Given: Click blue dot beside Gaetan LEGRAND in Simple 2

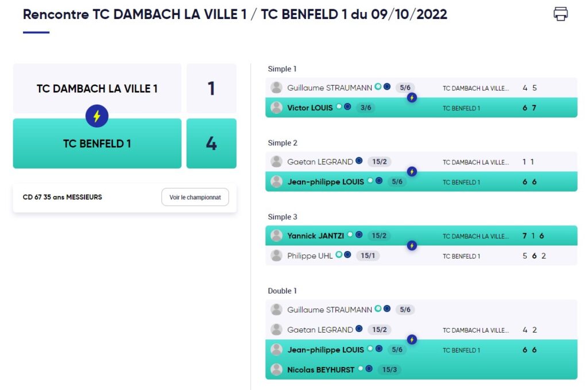Looking at the screenshot, I should pyautogui.click(x=359, y=161).
